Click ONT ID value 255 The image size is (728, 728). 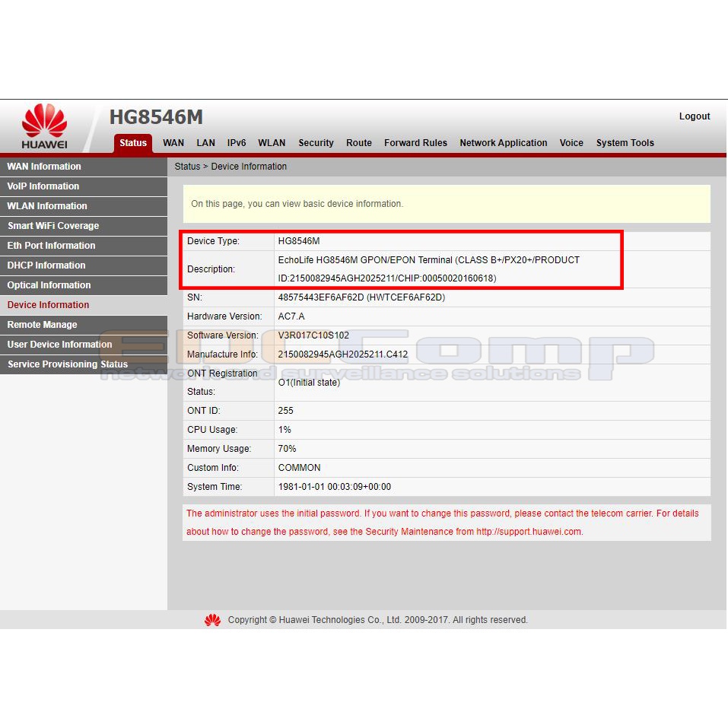tap(285, 411)
